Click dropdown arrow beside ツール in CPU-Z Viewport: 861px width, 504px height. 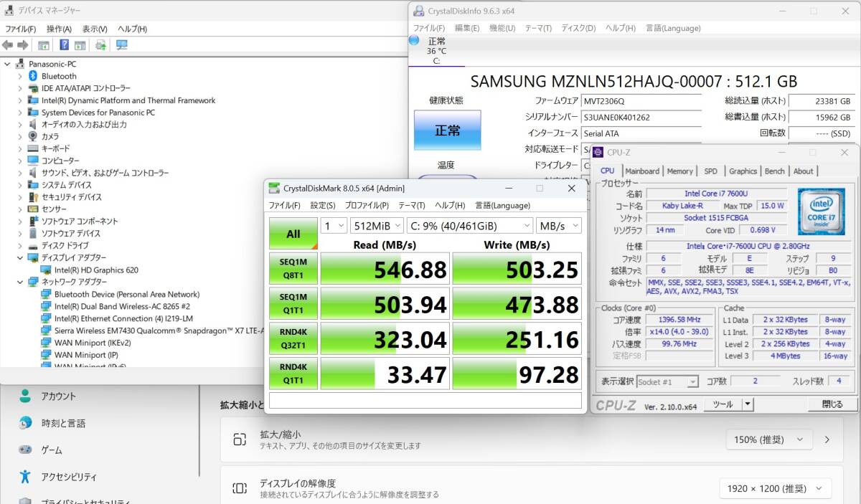748,404
